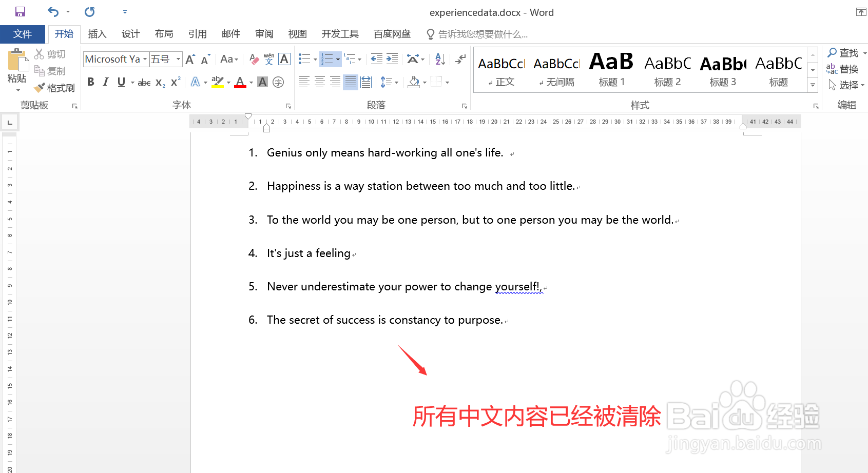Expand the styles gallery More arrow
Viewport: 868px width, 473px height.
813,85
